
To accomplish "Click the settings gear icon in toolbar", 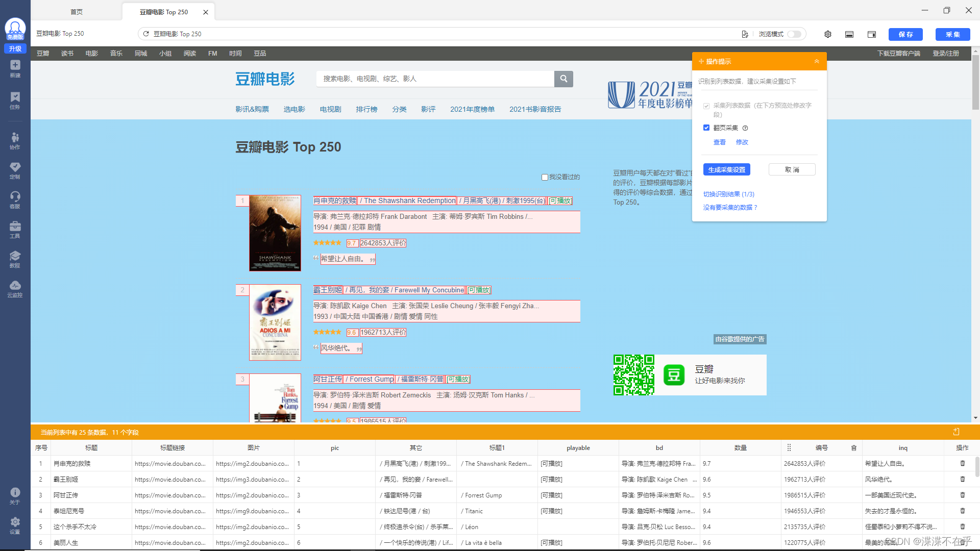I will point(828,34).
